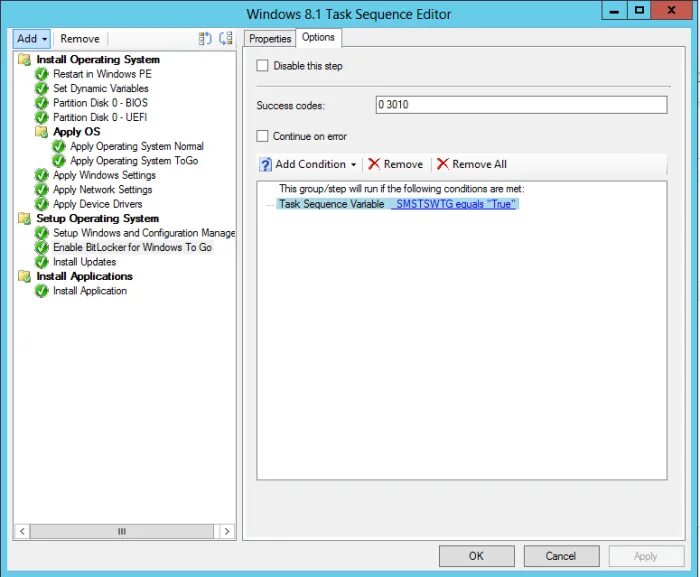This screenshot has height=577, width=700.
Task: Select Setup Windows and Configuration Manager step
Action: pos(144,233)
